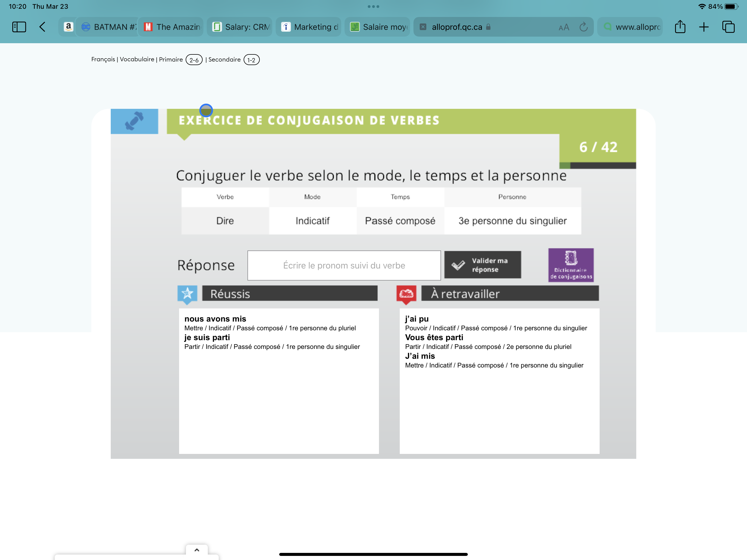Open the Dictionnaire de conjugaisons

pyautogui.click(x=571, y=265)
